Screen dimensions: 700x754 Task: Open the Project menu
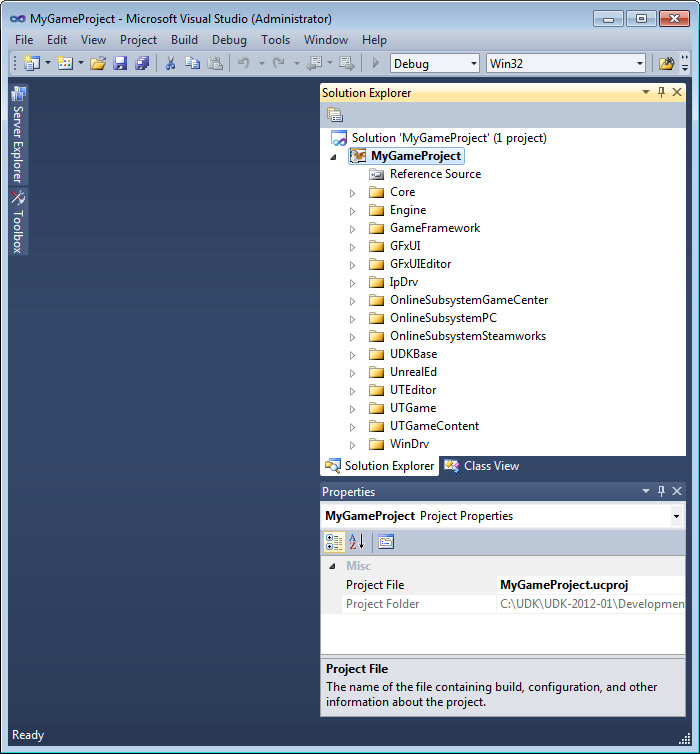tap(138, 40)
